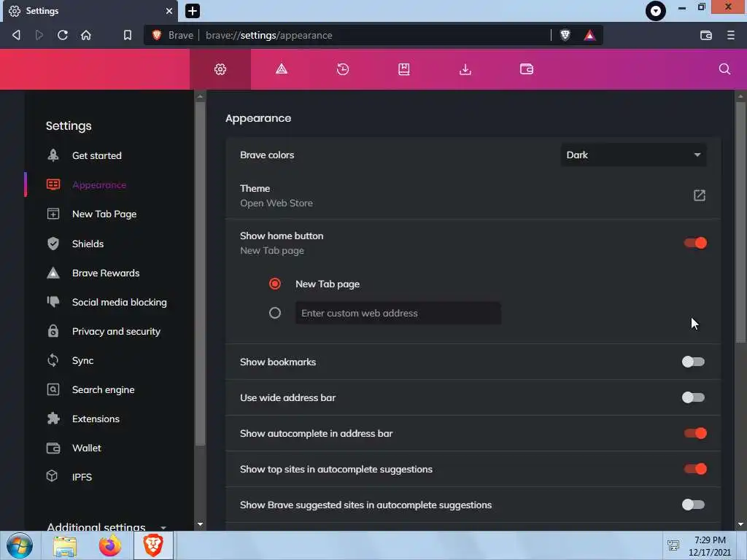Open the History clock tab in pink bar

(x=343, y=69)
